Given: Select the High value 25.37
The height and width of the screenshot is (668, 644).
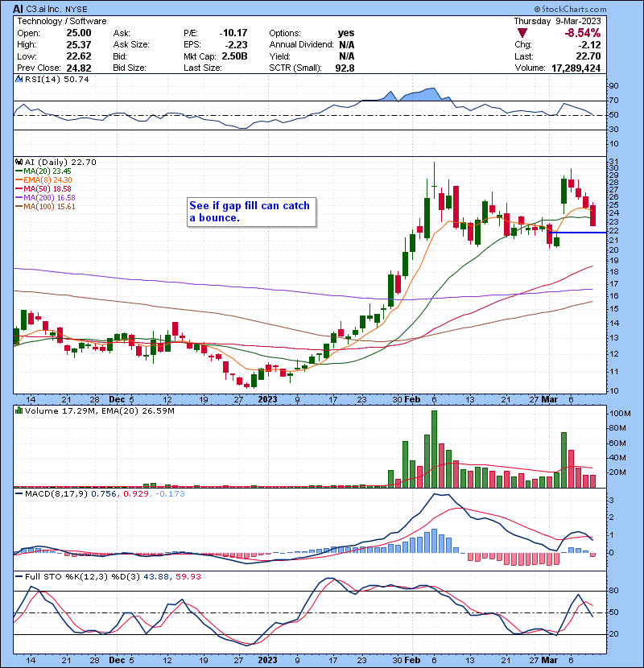Looking at the screenshot, I should [x=79, y=44].
